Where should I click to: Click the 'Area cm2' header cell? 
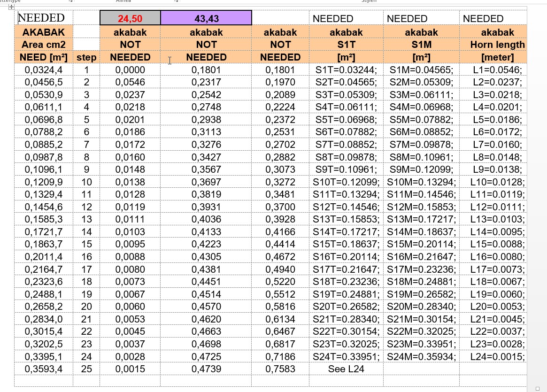(x=44, y=45)
